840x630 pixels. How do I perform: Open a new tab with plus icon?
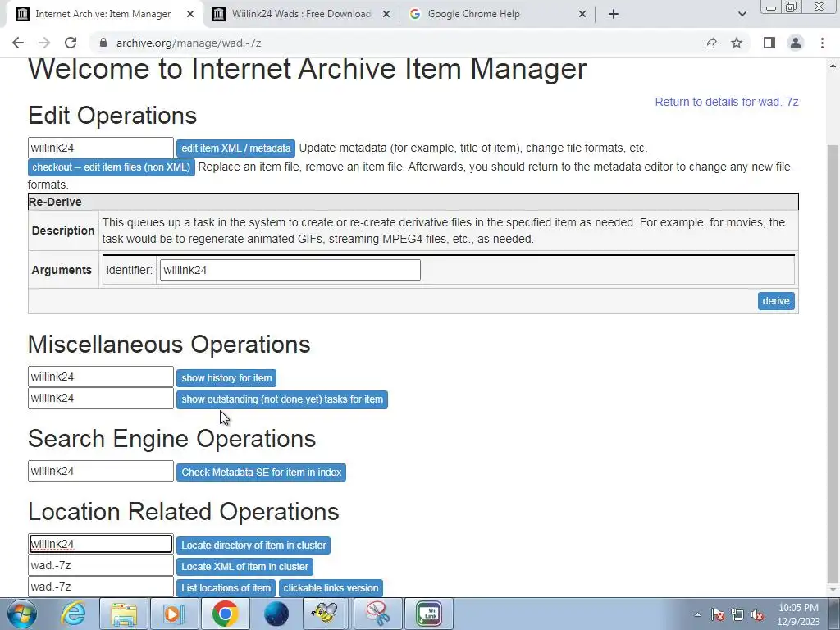point(614,14)
